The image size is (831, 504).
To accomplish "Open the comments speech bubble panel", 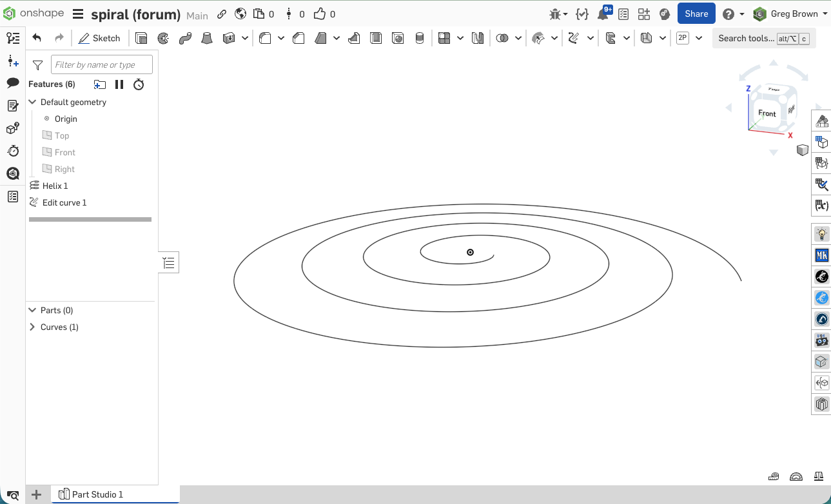I will pos(13,82).
